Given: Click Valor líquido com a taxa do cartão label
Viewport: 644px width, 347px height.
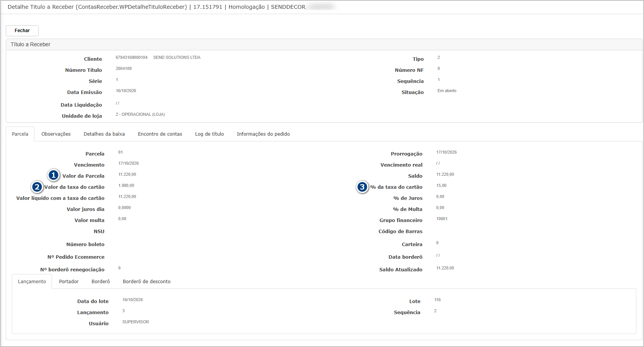Looking at the screenshot, I should click(60, 198).
